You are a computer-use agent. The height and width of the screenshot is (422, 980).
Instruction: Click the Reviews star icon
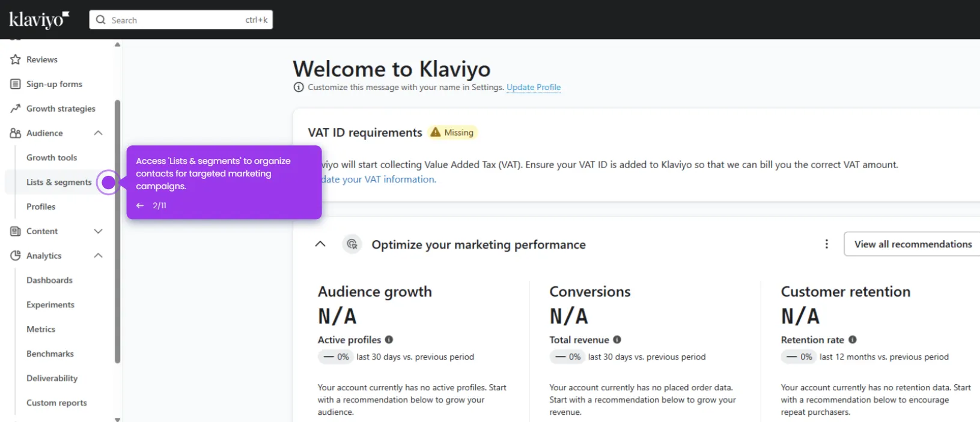click(16, 59)
